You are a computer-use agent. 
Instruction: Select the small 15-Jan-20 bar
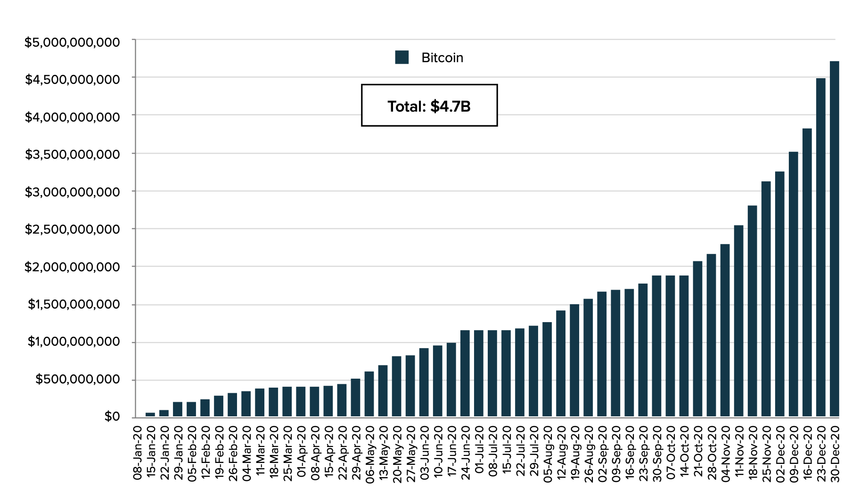[x=150, y=414]
